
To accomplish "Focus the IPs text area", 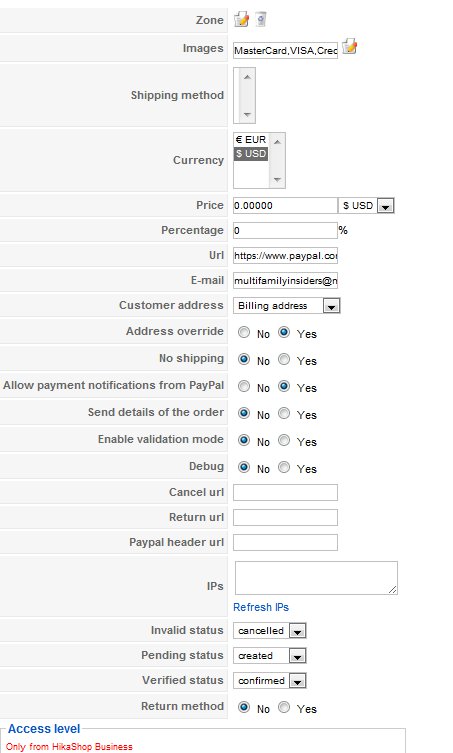I will pyautogui.click(x=316, y=578).
